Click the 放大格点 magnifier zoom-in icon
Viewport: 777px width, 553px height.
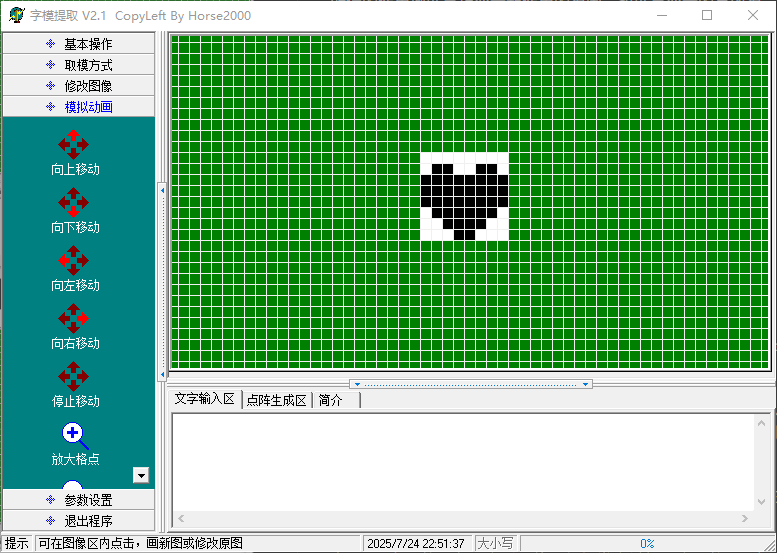click(x=75, y=436)
